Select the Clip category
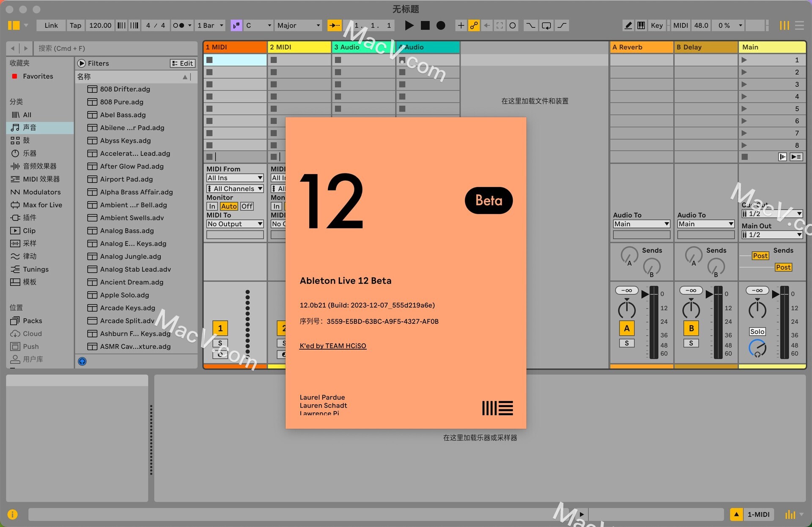 [x=40, y=231]
